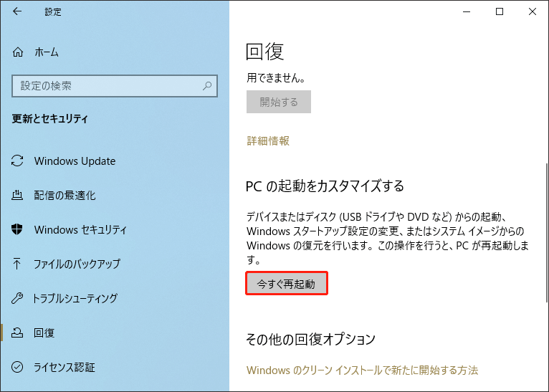Click the 配信の最適化 icon

tap(17, 195)
